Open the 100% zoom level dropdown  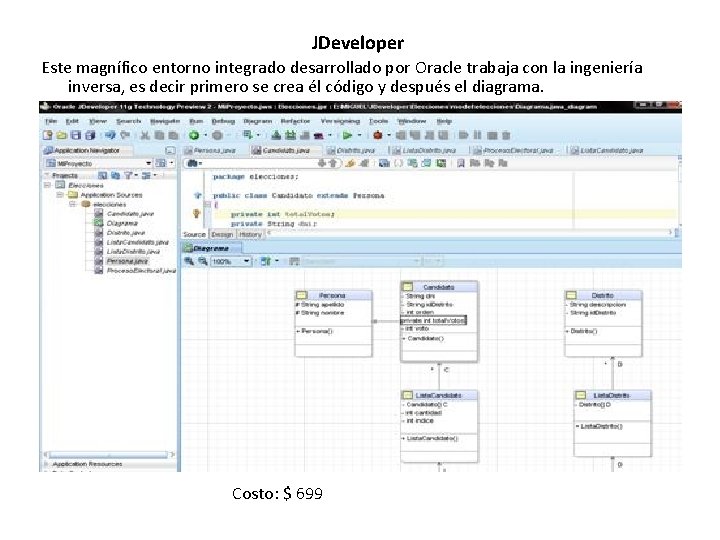[246, 261]
